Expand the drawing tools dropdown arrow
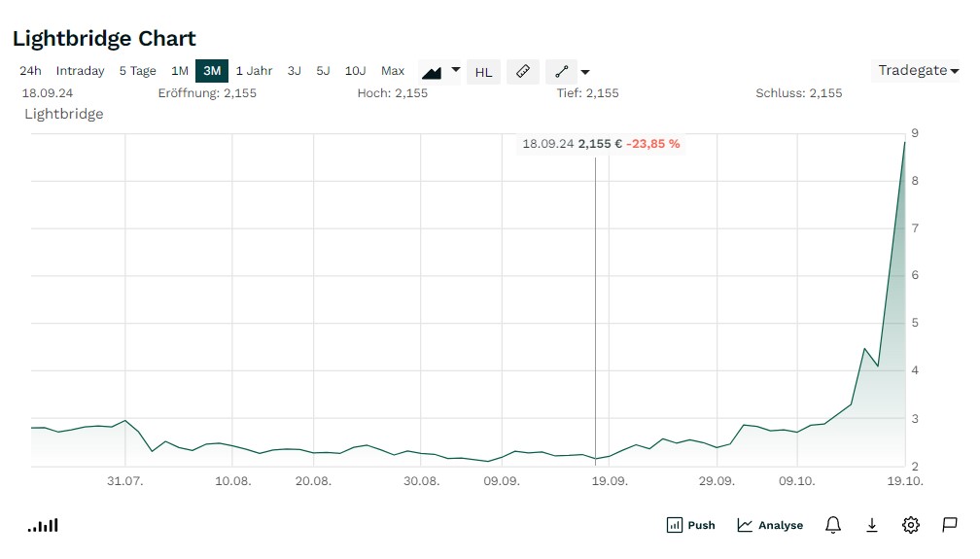This screenshot has height=559, width=980. click(x=585, y=72)
